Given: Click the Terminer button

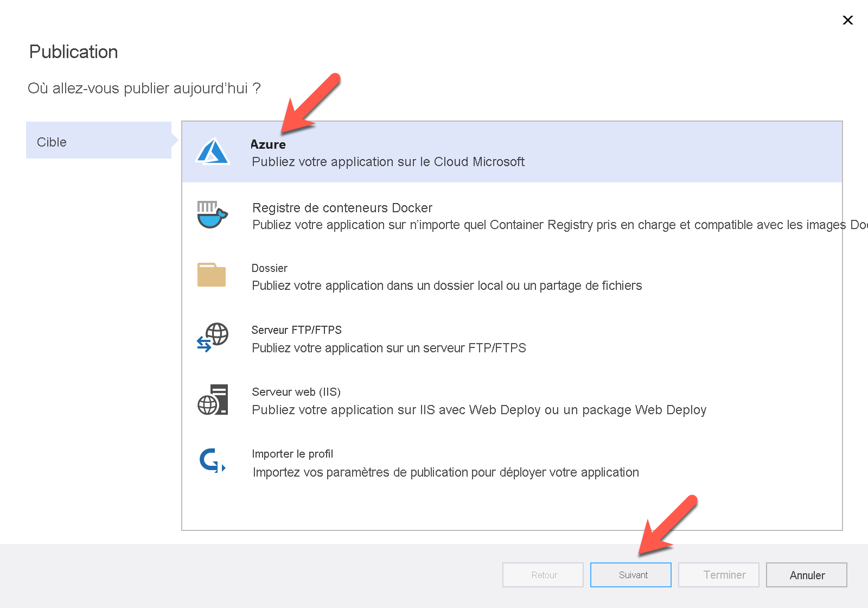Looking at the screenshot, I should 719,575.
